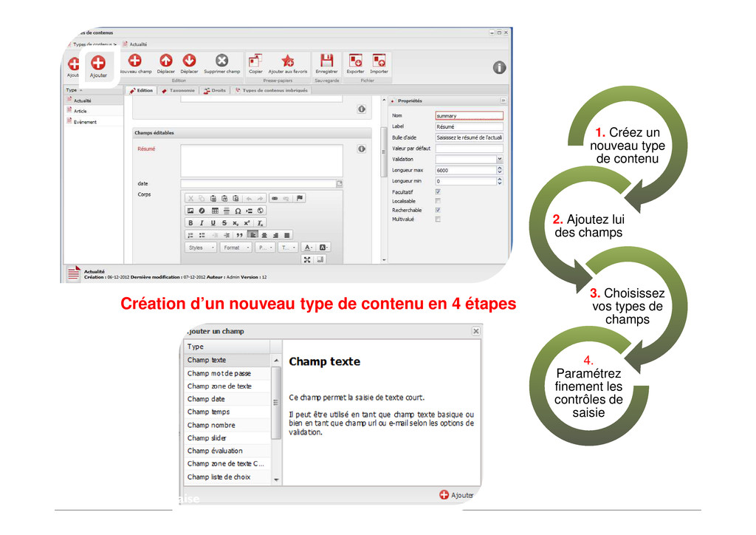Click the Ajouter button in field dialog
The height and width of the screenshot is (535, 756).
coord(456,495)
